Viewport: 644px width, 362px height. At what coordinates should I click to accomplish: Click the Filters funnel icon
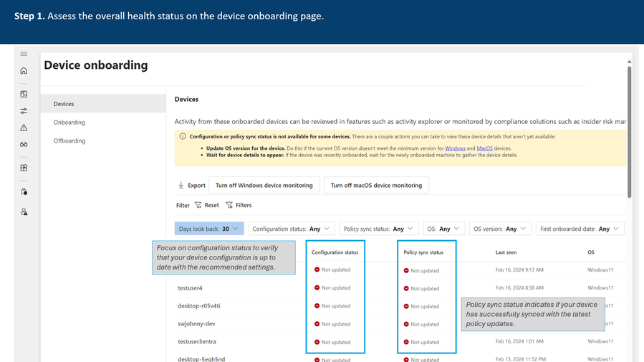pyautogui.click(x=229, y=205)
